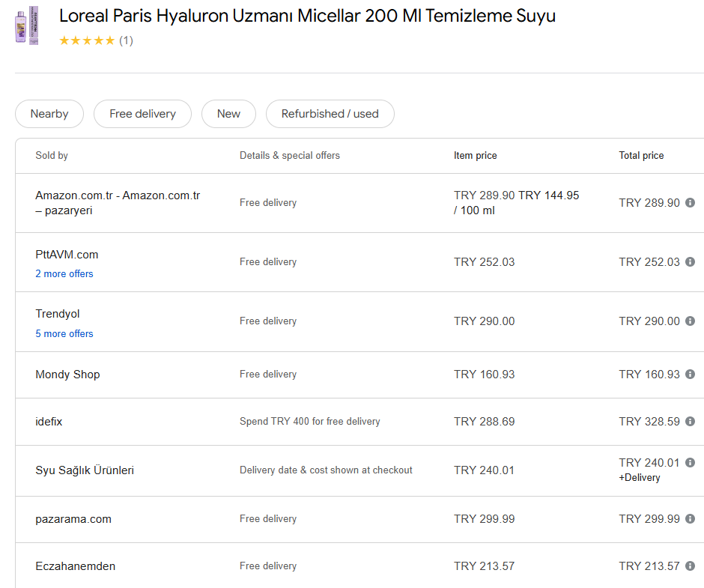Open the pazarama.com seller link
The height and width of the screenshot is (588, 704).
click(73, 519)
